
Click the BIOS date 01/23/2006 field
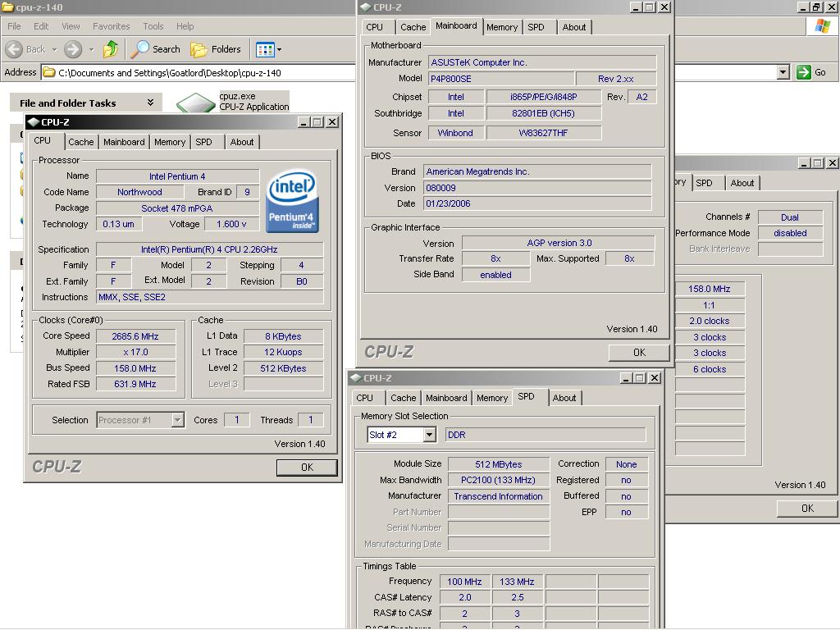tap(537, 203)
